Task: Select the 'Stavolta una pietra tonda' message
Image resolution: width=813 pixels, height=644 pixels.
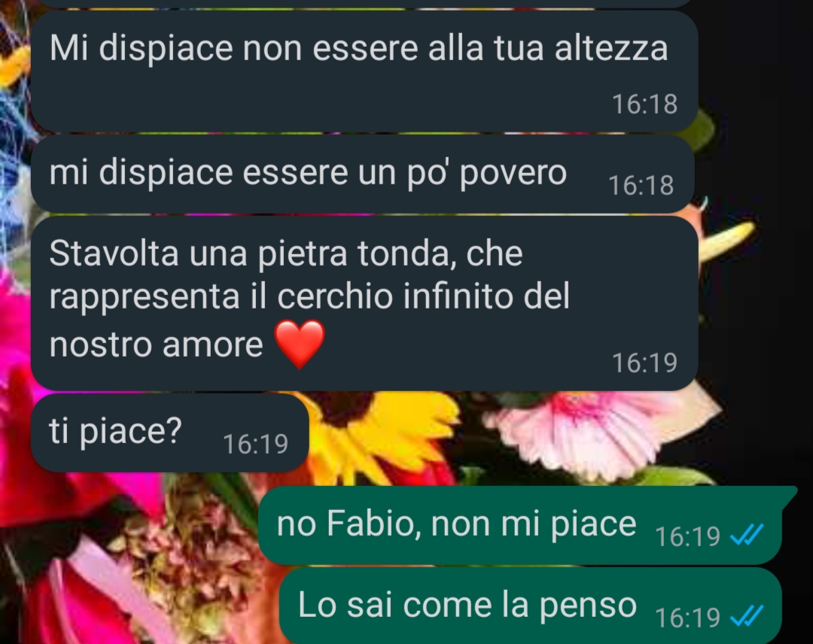Action: (364, 304)
